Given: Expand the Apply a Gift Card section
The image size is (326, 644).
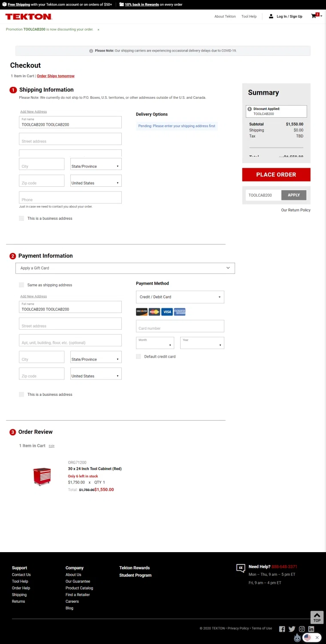Looking at the screenshot, I should (x=125, y=268).
